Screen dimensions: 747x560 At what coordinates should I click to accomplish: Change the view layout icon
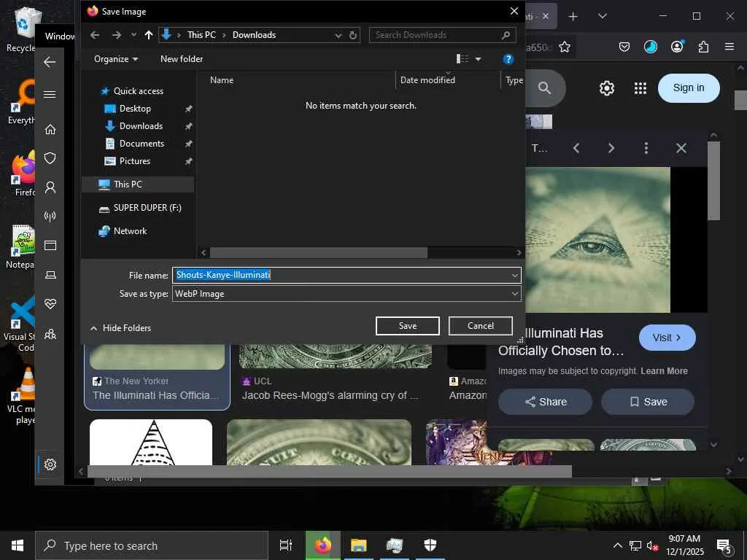[x=462, y=58]
